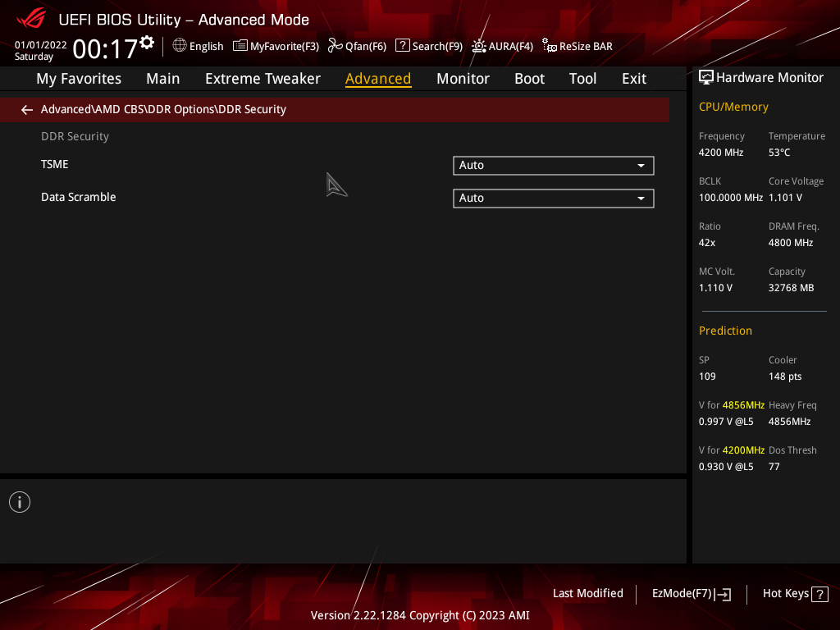Click the 4200 MHz frequency value
This screenshot has height=630, width=840.
pyautogui.click(x=721, y=153)
